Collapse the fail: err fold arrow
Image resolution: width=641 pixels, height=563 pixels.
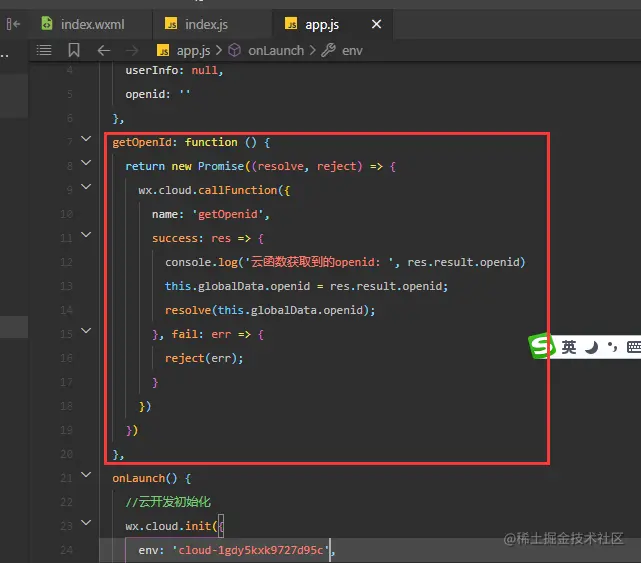click(86, 330)
